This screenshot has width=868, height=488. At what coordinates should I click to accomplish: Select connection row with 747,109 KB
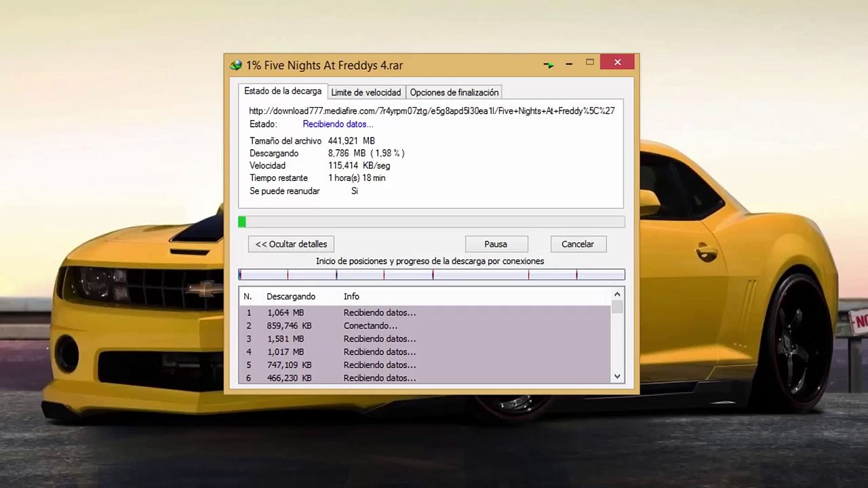tap(425, 365)
